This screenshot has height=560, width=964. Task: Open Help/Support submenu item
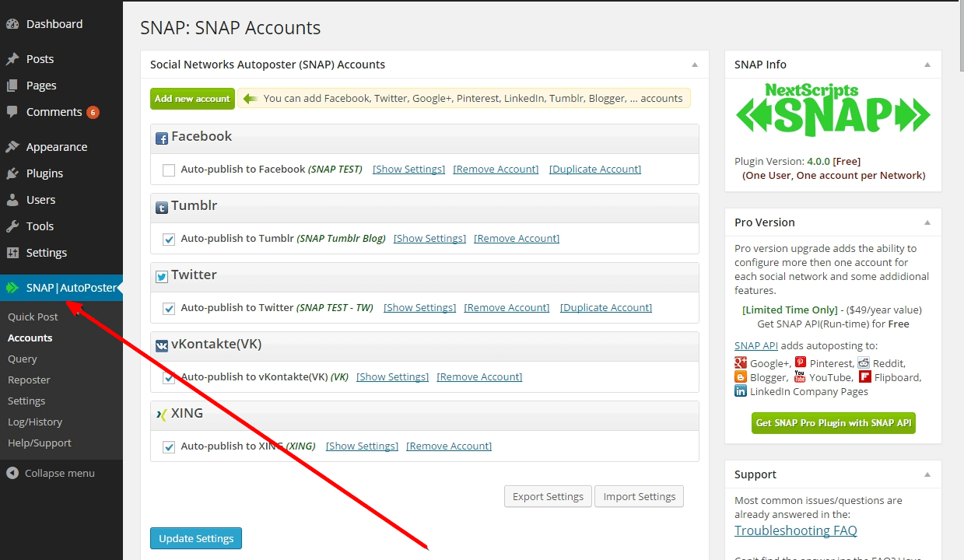40,443
